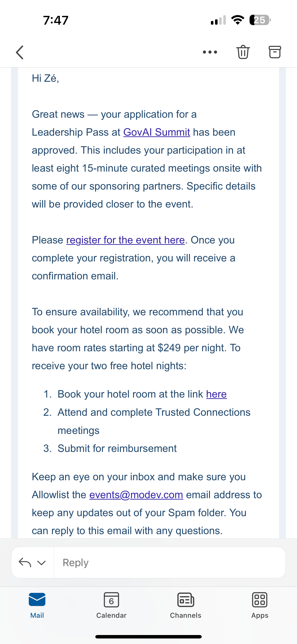Viewport: 297px width, 644px height.
Task: Tap the clock showing 7:47
Action: 56,20
